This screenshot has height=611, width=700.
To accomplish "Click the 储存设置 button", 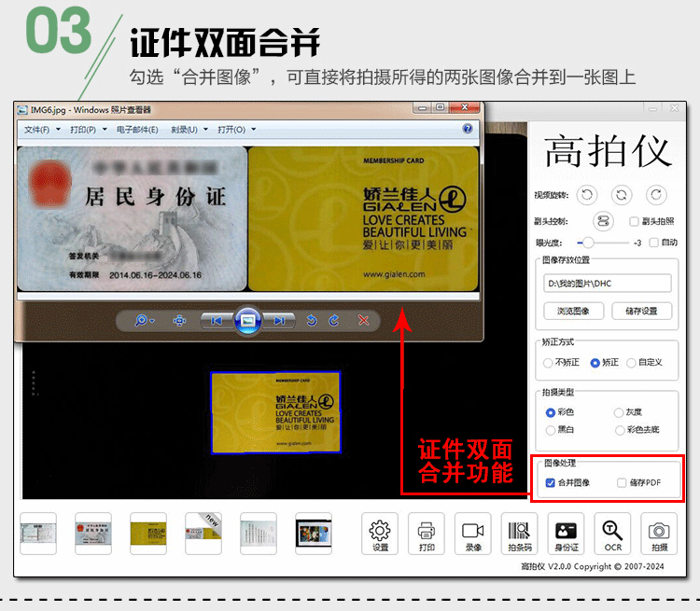I will pos(641,311).
